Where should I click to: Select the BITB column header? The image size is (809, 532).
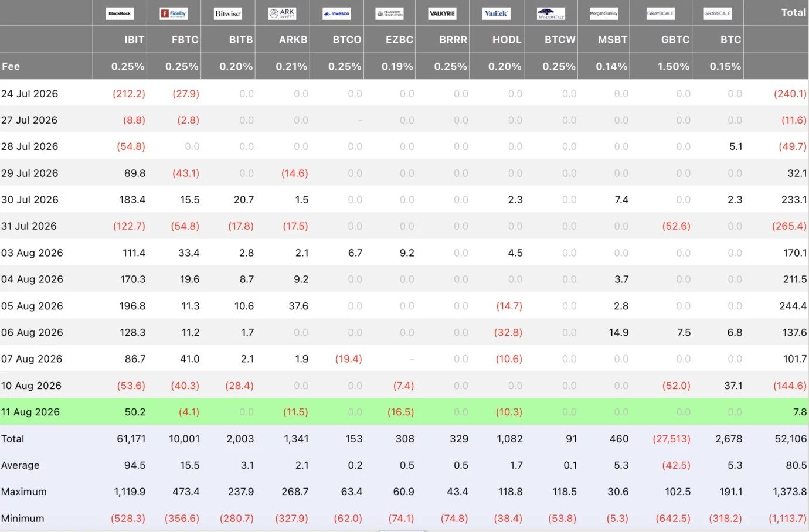pos(241,40)
